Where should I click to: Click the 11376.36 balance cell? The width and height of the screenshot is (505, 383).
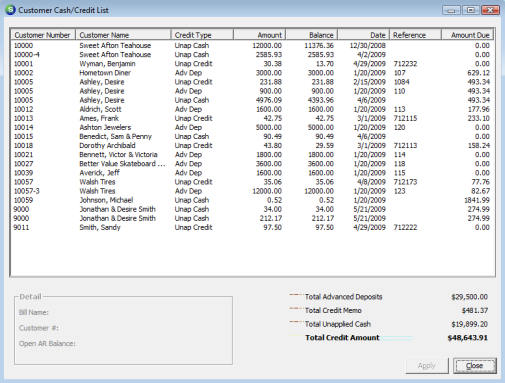point(319,46)
